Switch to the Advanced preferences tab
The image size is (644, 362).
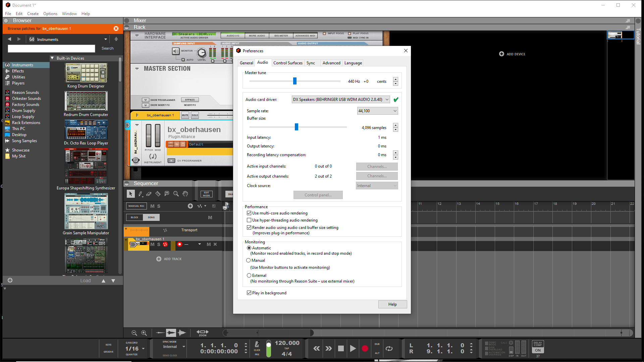pos(331,63)
